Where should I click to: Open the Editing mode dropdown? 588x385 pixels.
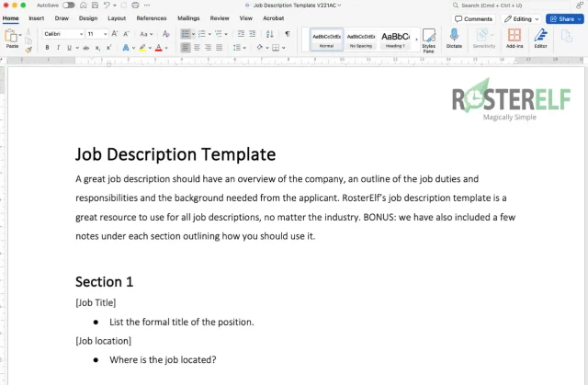pyautogui.click(x=521, y=18)
